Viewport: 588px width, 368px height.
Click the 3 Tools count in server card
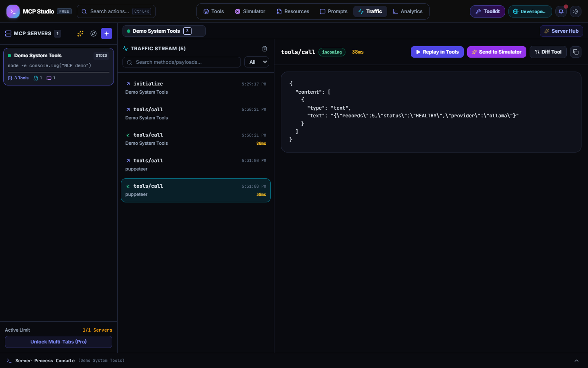click(18, 78)
